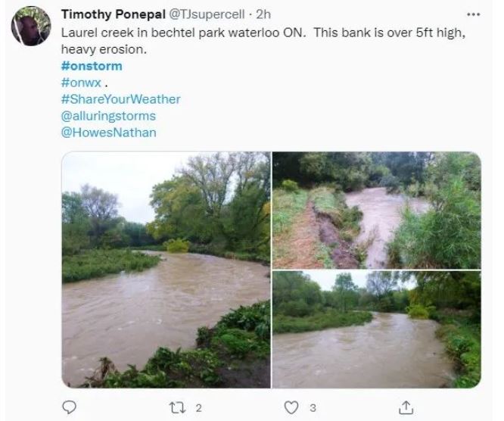This screenshot has width=504, height=421.
Task: Browse the #ShareYourWeather hashtag
Action: click(x=121, y=99)
